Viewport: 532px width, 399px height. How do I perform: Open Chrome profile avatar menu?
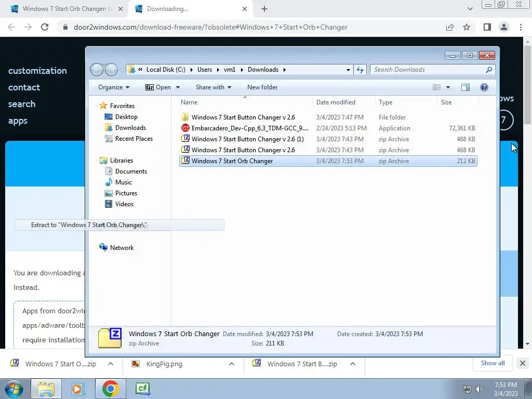click(504, 27)
